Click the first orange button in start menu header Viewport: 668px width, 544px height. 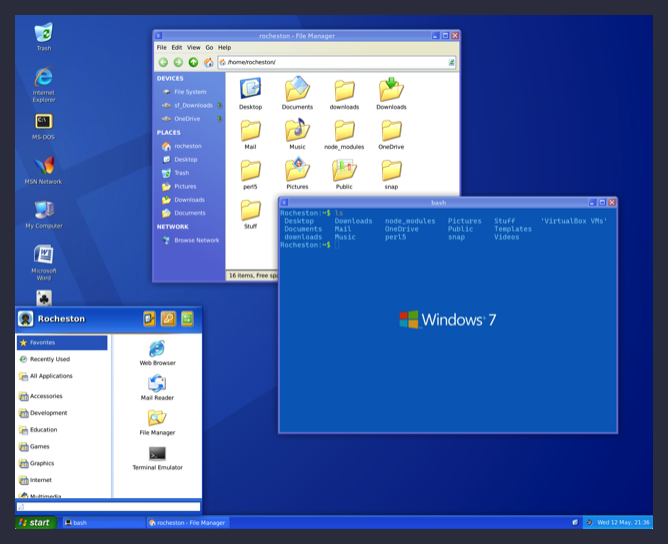click(149, 319)
